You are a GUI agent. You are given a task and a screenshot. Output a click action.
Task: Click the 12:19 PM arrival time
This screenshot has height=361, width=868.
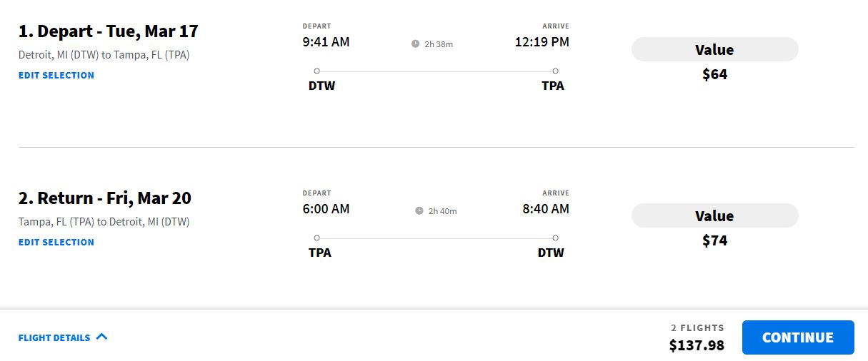click(542, 42)
